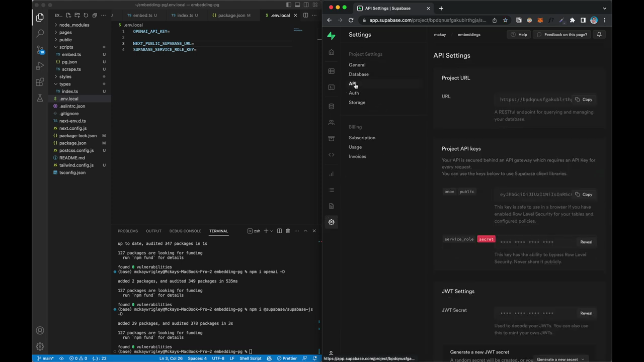The image size is (644, 362).
Task: Open the Extensions view in VS Code
Action: pos(40,82)
